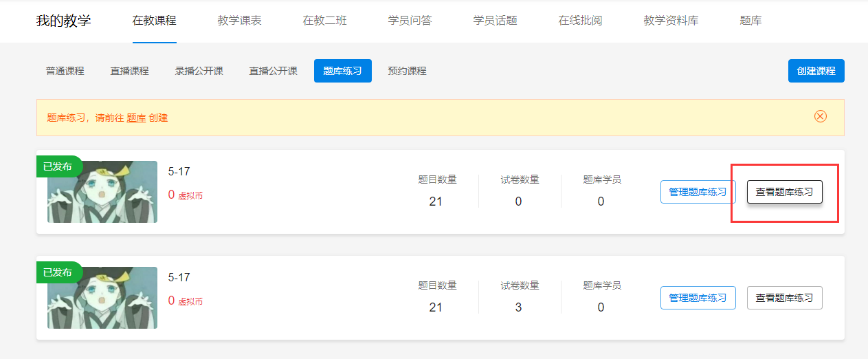Image resolution: width=868 pixels, height=359 pixels.
Task: Click 查看题库练习 on the card with 3 试卷
Action: pos(784,298)
